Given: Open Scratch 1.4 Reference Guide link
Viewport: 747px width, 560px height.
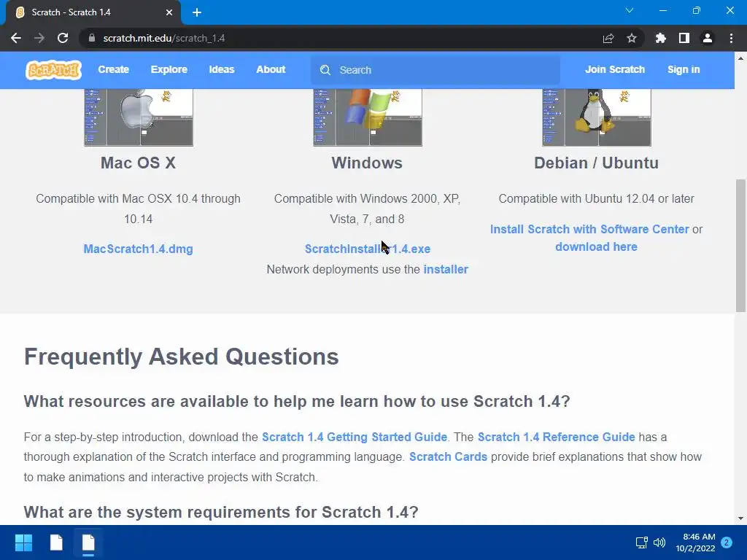Looking at the screenshot, I should 556,437.
